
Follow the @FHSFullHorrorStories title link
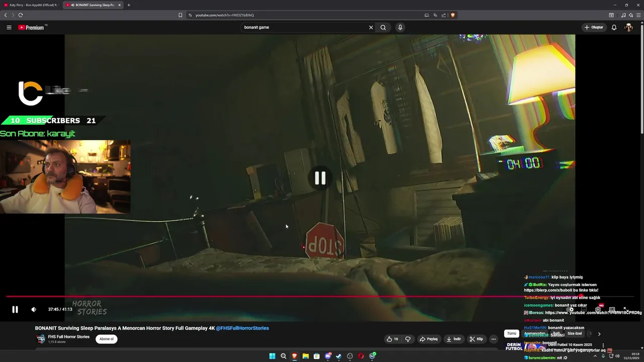click(243, 328)
